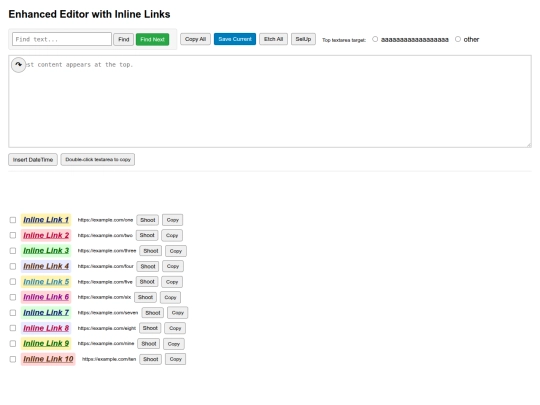The height and width of the screenshot is (405, 540).
Task: Click the green Find Next button
Action: point(152,39)
